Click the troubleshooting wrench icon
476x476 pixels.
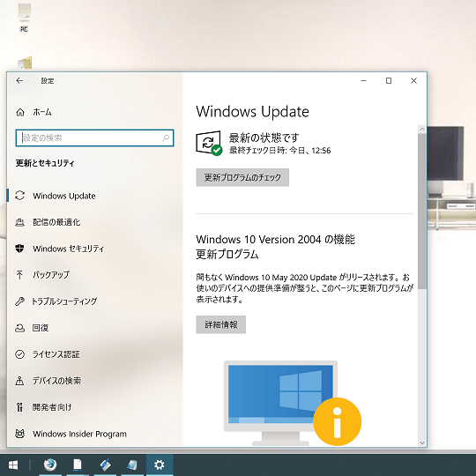click(19, 301)
